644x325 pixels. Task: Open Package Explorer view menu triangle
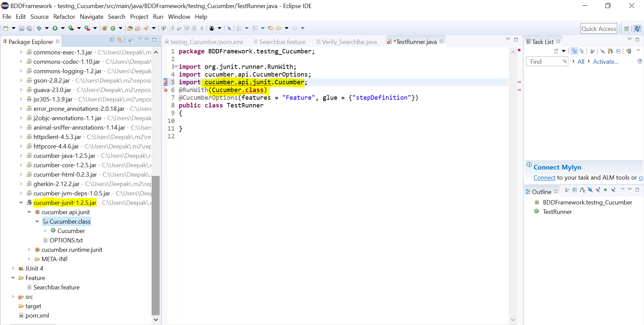pyautogui.click(x=140, y=40)
